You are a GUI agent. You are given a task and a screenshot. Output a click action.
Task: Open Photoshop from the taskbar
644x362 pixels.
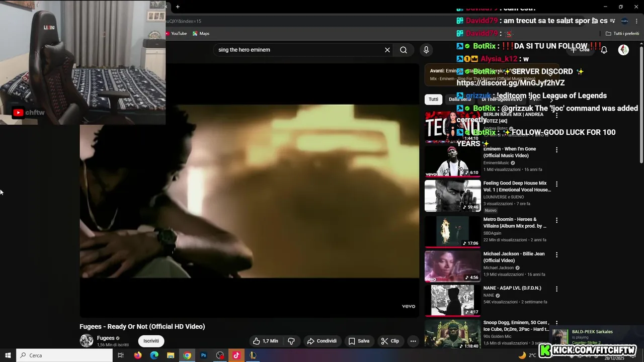point(204,355)
